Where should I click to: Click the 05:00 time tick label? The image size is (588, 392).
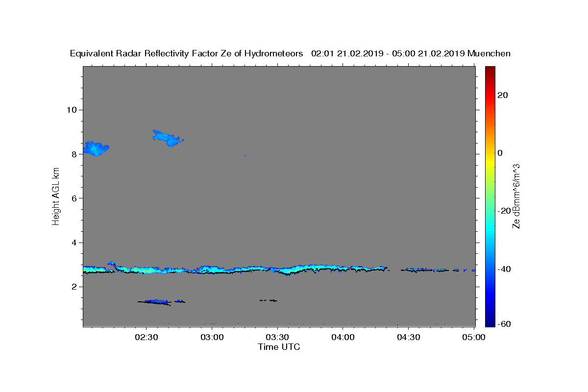[x=474, y=337]
